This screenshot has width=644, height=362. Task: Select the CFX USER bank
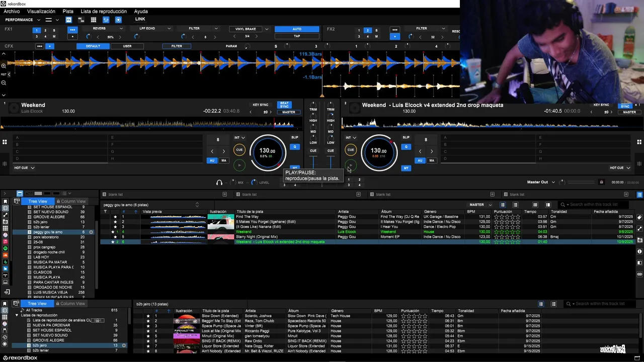[127, 46]
